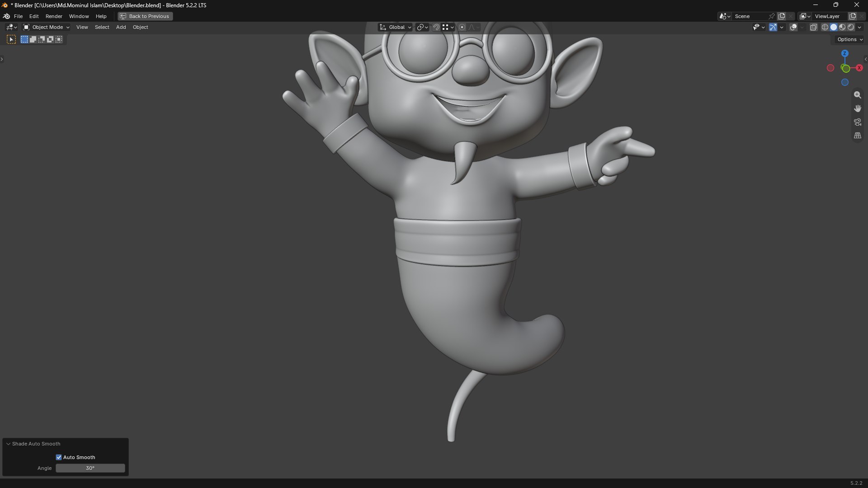868x488 pixels.
Task: Toggle camera view icon
Action: 858,122
